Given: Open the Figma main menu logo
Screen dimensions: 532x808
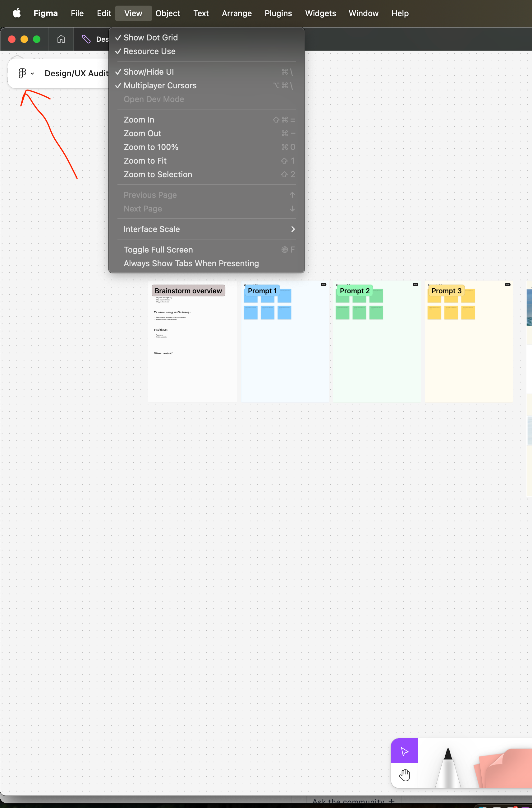Looking at the screenshot, I should point(22,73).
